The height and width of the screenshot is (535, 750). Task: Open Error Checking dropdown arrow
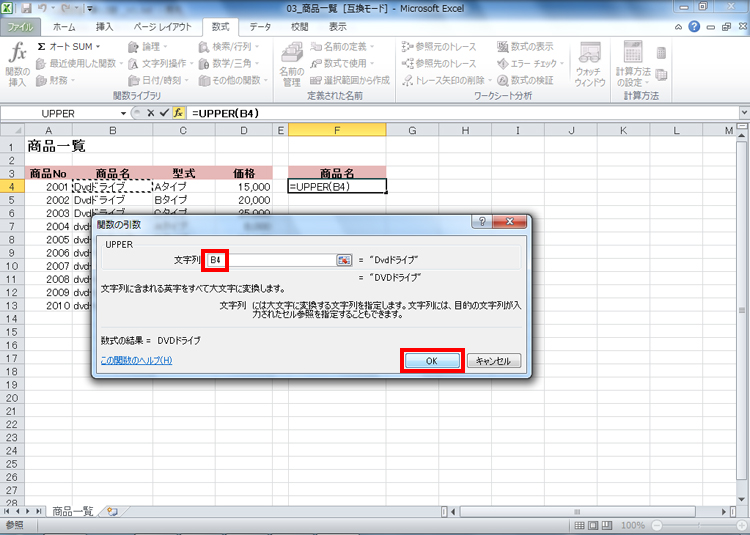(562, 64)
